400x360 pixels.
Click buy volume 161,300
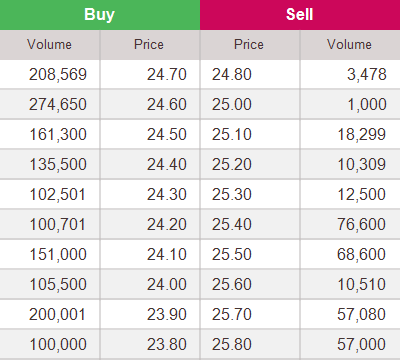tap(58, 134)
